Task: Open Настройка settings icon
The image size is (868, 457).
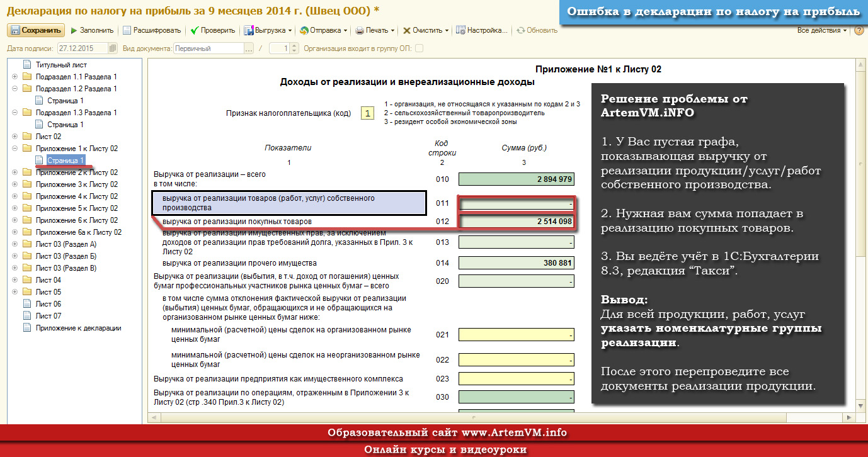Action: tap(461, 30)
